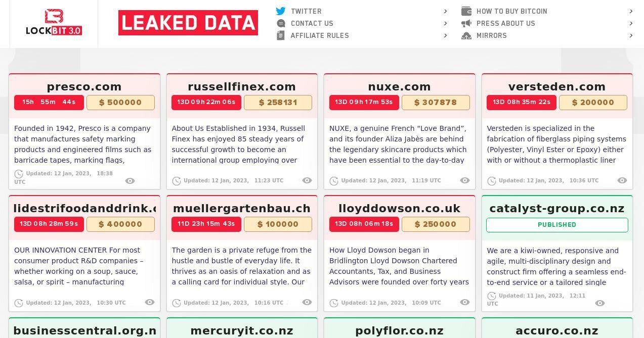Expand the Mirrors row chevron
Screen dimensions: 644x338
coord(631,35)
